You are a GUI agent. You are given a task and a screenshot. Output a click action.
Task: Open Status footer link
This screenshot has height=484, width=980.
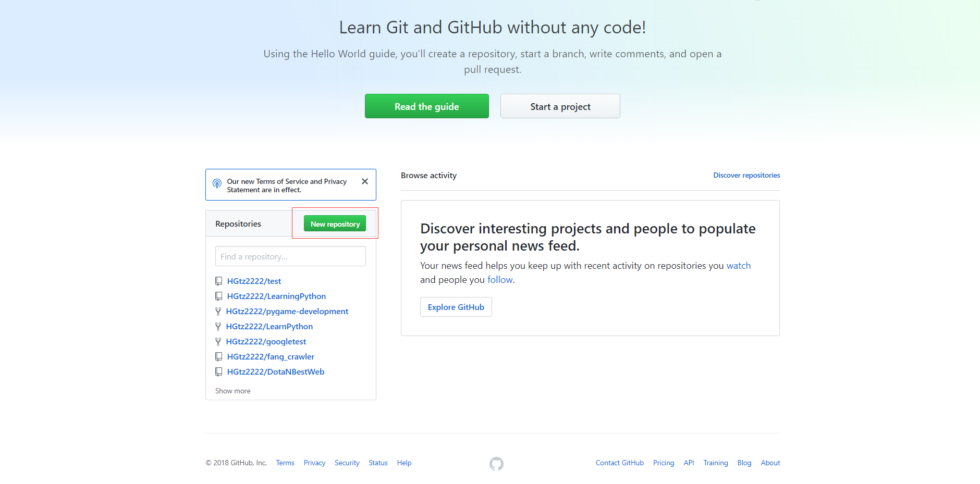coord(378,463)
